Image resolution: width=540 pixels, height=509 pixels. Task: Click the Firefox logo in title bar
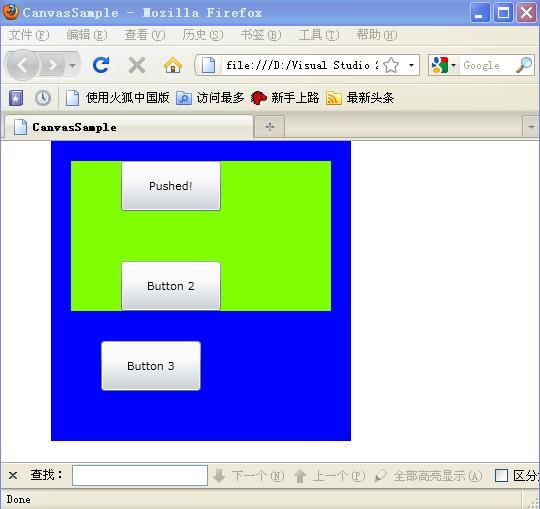[x=11, y=12]
